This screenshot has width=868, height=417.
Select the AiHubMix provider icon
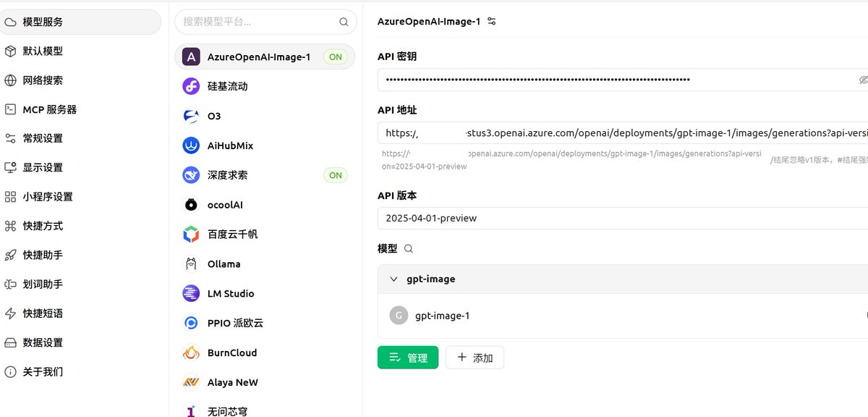click(x=191, y=146)
